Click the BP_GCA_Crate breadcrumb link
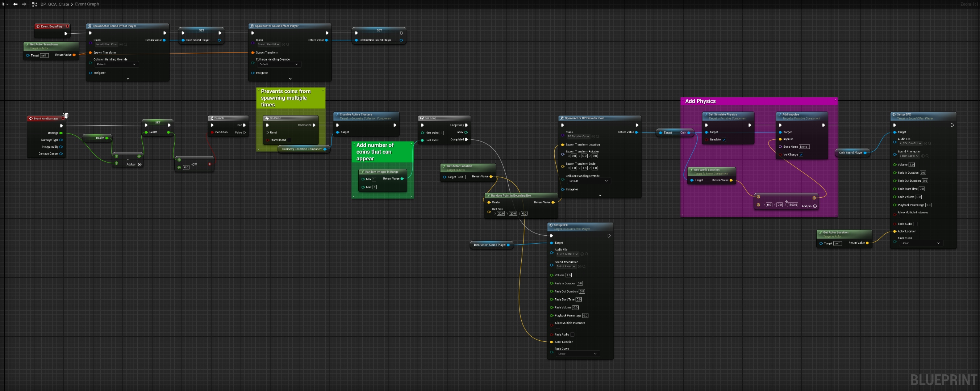980x391 pixels. (x=55, y=4)
